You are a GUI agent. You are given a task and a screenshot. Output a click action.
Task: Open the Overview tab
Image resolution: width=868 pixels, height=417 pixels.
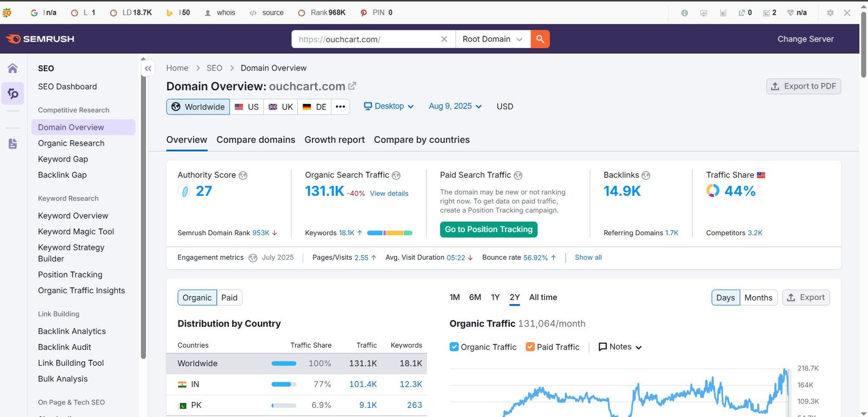[x=187, y=140]
